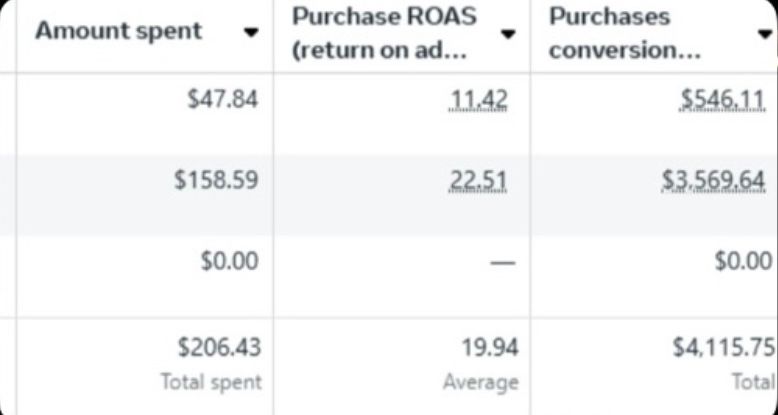Click the $4,115.75 total conversion value
This screenshot has width=778, height=415.
click(724, 347)
